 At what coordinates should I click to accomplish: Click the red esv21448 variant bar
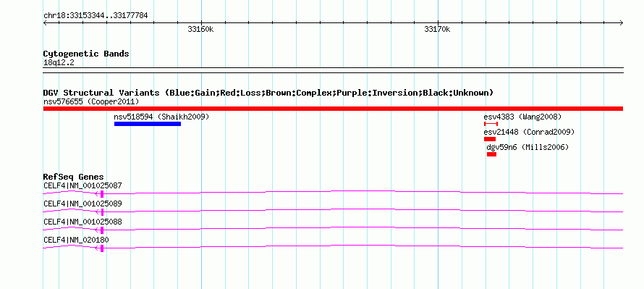(490, 139)
